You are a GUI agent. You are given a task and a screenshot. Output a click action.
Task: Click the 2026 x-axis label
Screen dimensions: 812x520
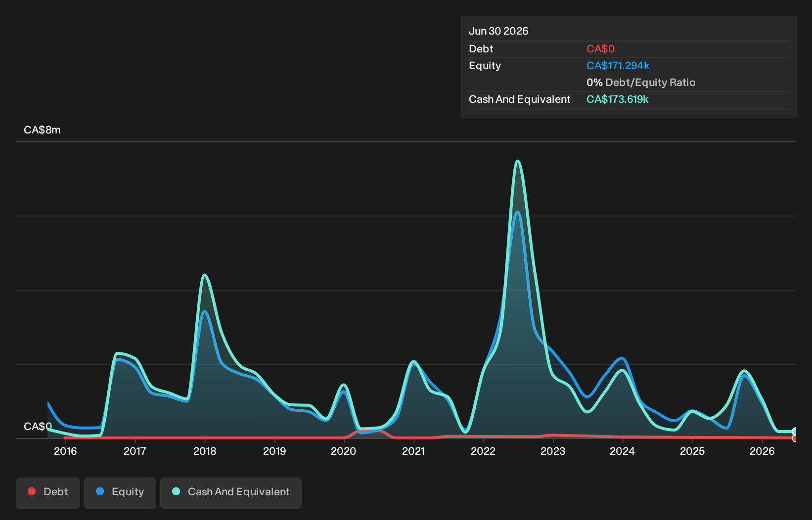[x=762, y=451]
